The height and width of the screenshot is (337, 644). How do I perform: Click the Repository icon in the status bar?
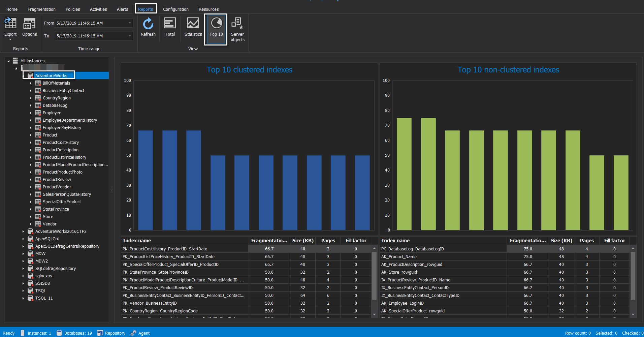coord(100,333)
